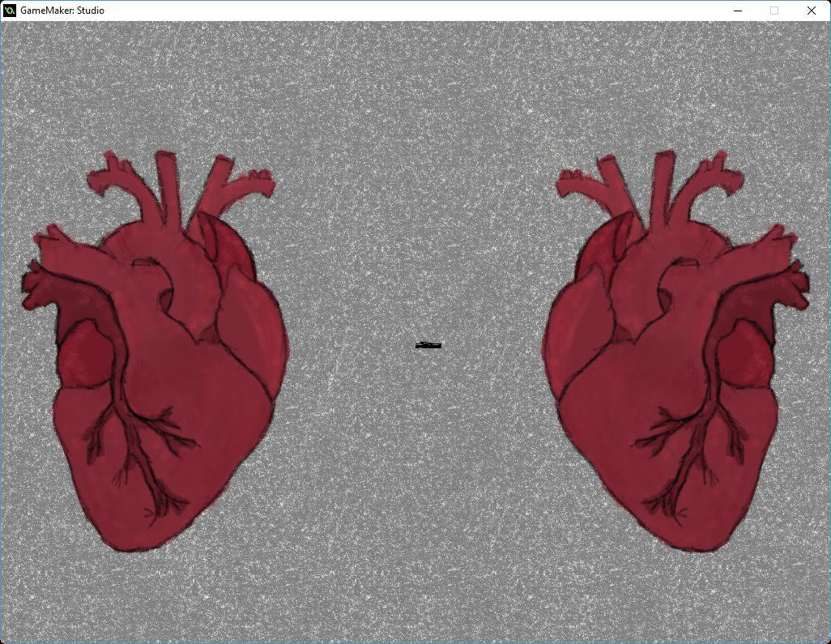
Task: Minimize the GameMaker: Studio window
Action: [738, 10]
